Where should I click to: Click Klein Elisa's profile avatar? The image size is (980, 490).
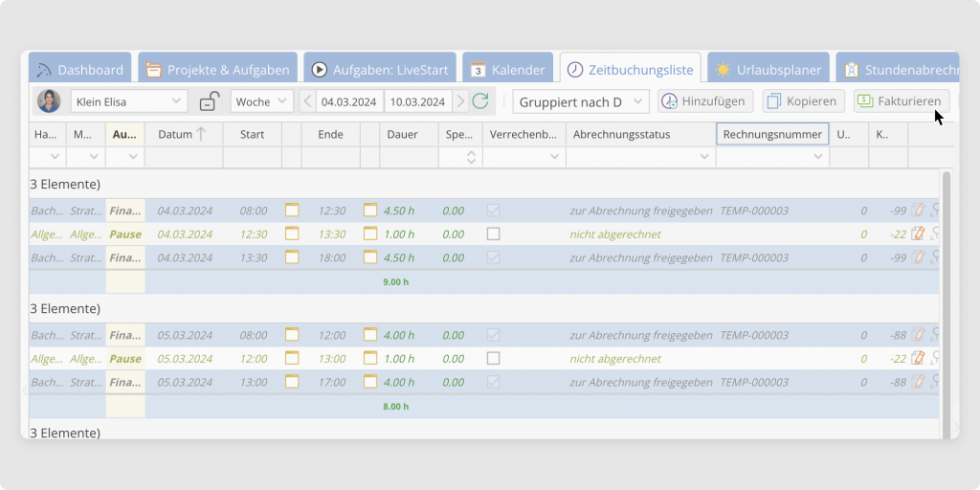point(48,101)
